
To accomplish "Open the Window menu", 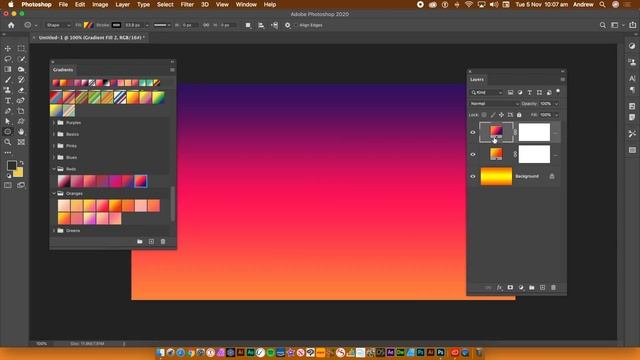I will (246, 4).
